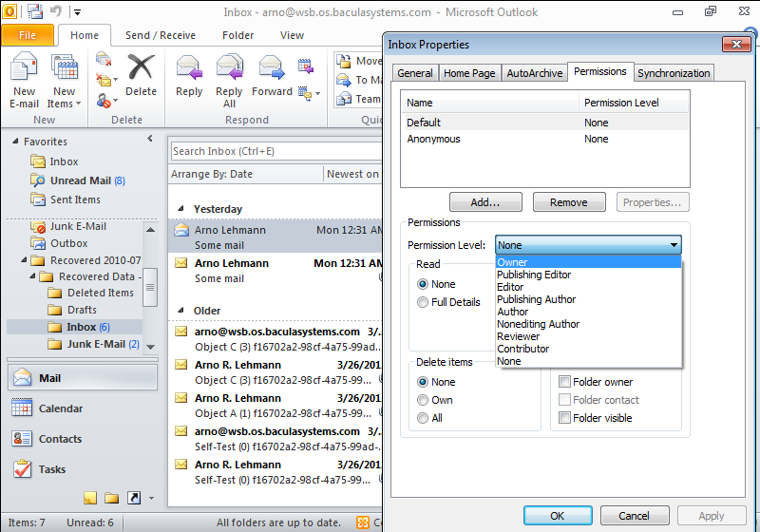The image size is (760, 532).
Task: Open the Unread Mail favorites folder
Action: 87,180
